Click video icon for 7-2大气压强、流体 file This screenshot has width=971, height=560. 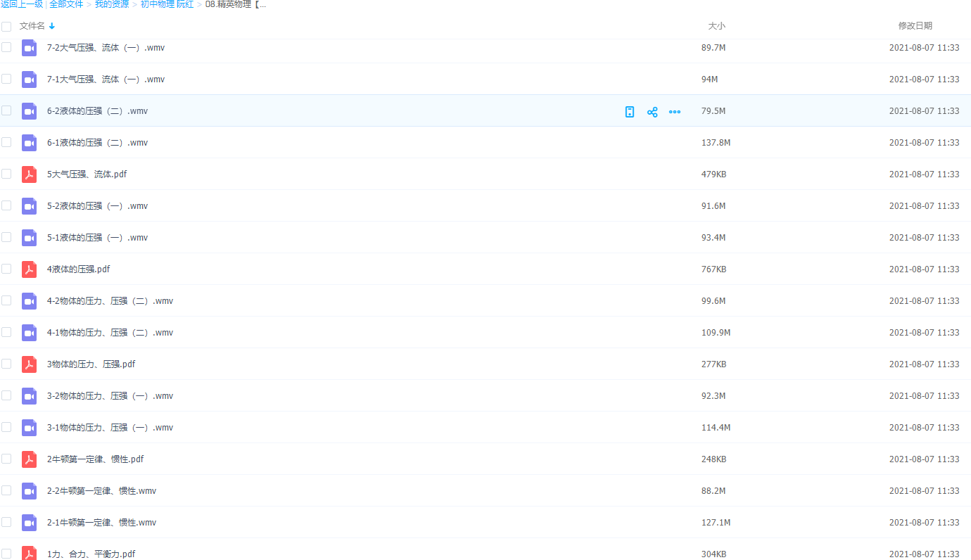[29, 48]
